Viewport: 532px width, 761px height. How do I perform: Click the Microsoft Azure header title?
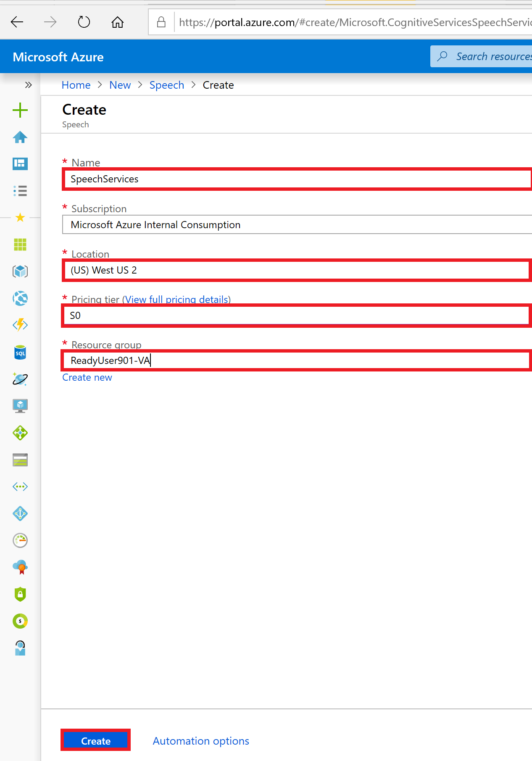point(58,57)
